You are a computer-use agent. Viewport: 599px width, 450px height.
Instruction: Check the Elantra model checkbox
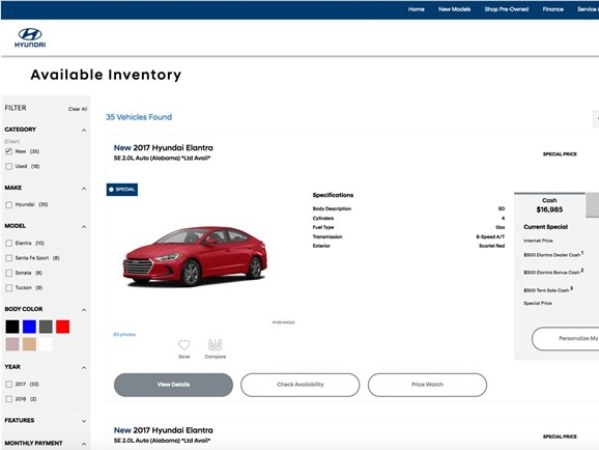pyautogui.click(x=9, y=243)
